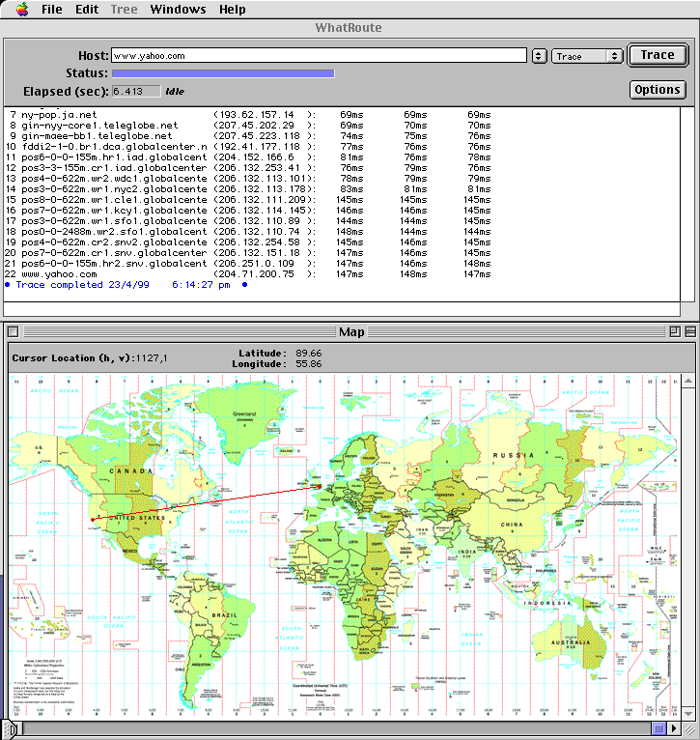Click the Map window zoom box
This screenshot has width=700, height=740.
point(675,331)
